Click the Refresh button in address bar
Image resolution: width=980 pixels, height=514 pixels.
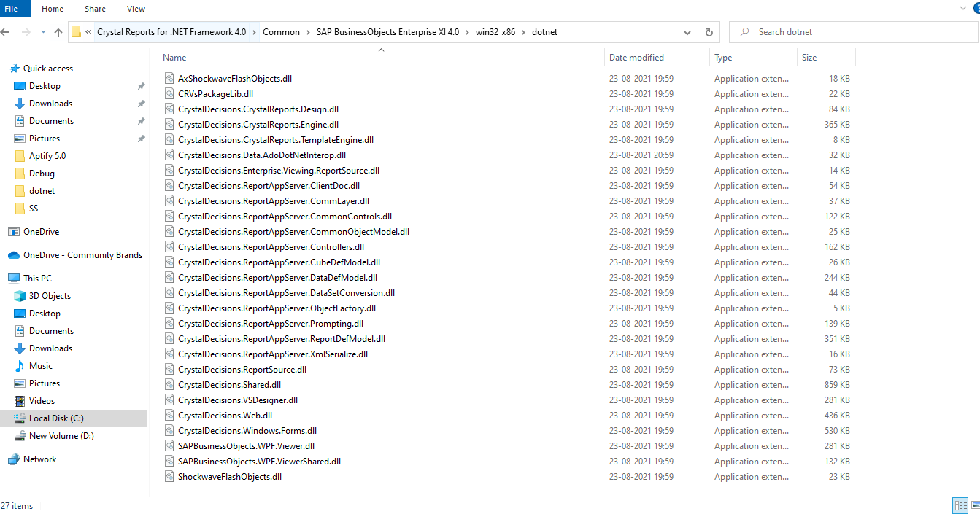709,33
